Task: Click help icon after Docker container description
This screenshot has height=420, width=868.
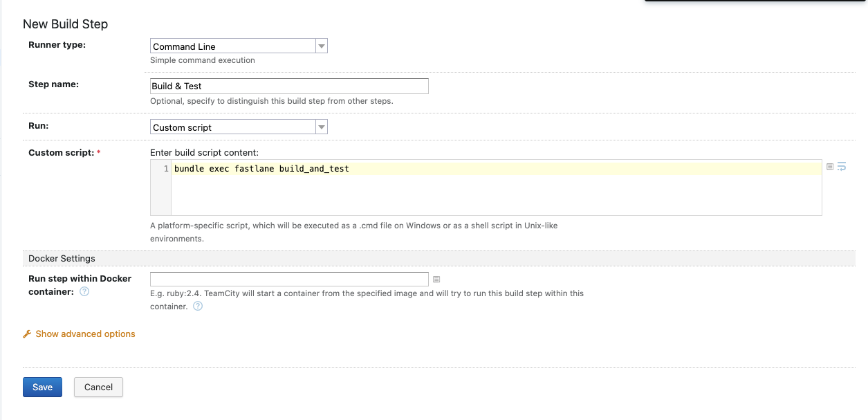Action: pyautogui.click(x=198, y=307)
